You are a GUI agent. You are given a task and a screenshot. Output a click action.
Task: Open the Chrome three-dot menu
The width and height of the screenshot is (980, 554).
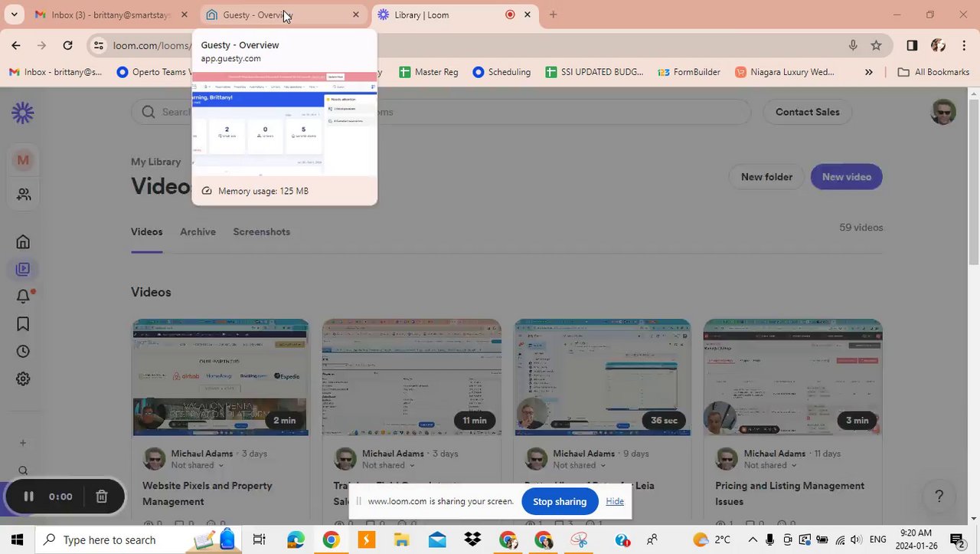[x=963, y=45]
